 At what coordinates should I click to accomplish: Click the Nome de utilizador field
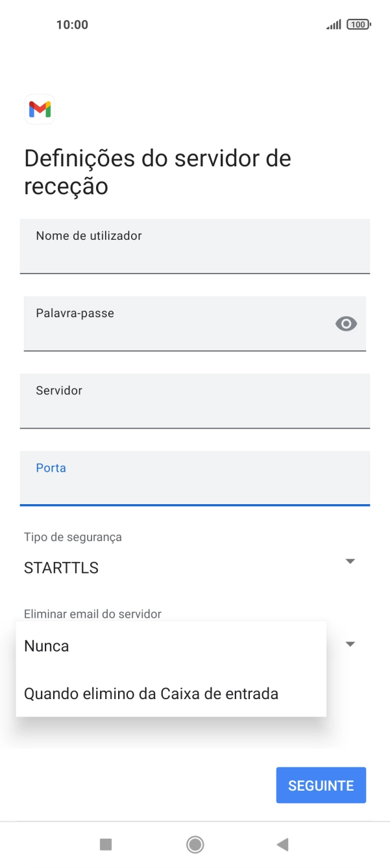(195, 247)
